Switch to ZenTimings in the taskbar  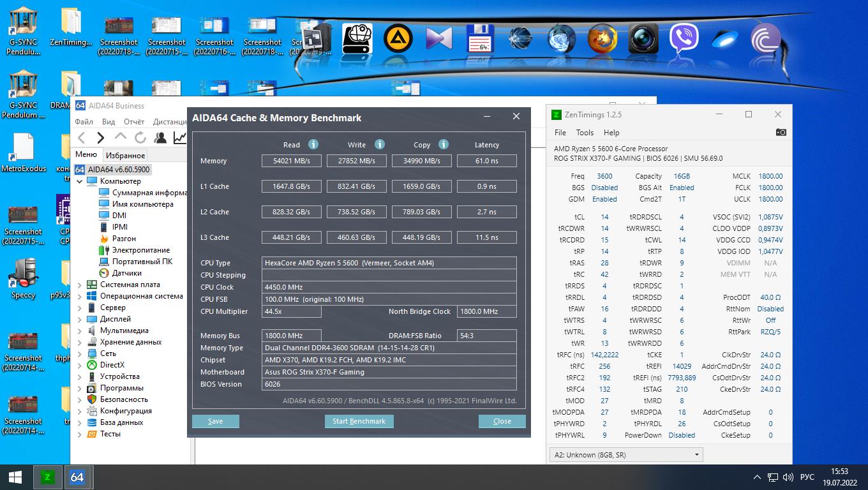pos(47,477)
